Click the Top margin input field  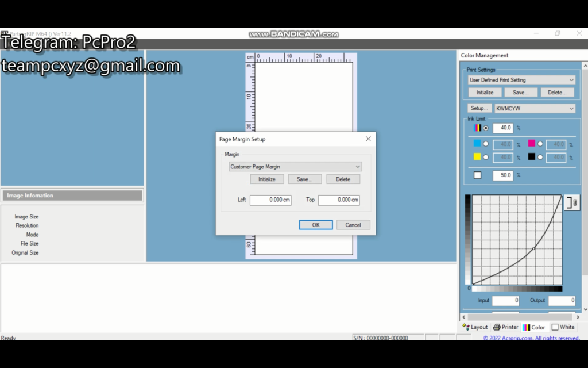pyautogui.click(x=339, y=200)
